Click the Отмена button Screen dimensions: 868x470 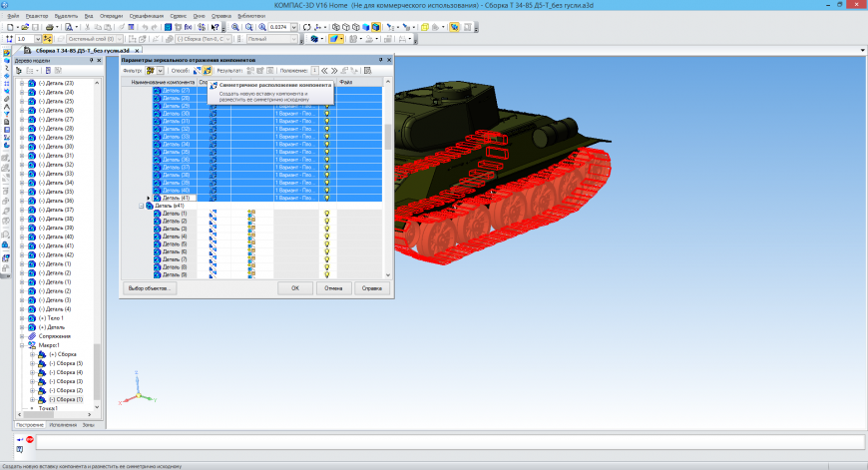pyautogui.click(x=333, y=287)
